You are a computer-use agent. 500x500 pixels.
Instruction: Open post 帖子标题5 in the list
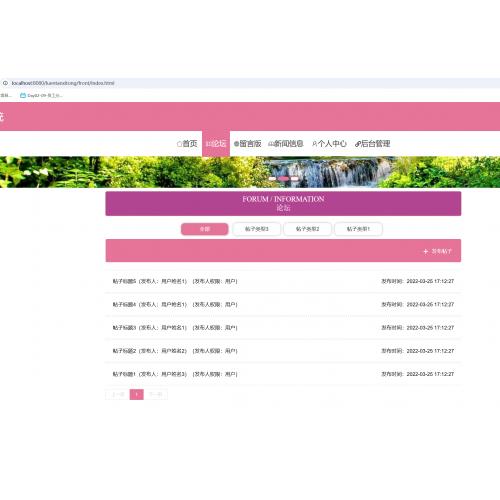283,281
